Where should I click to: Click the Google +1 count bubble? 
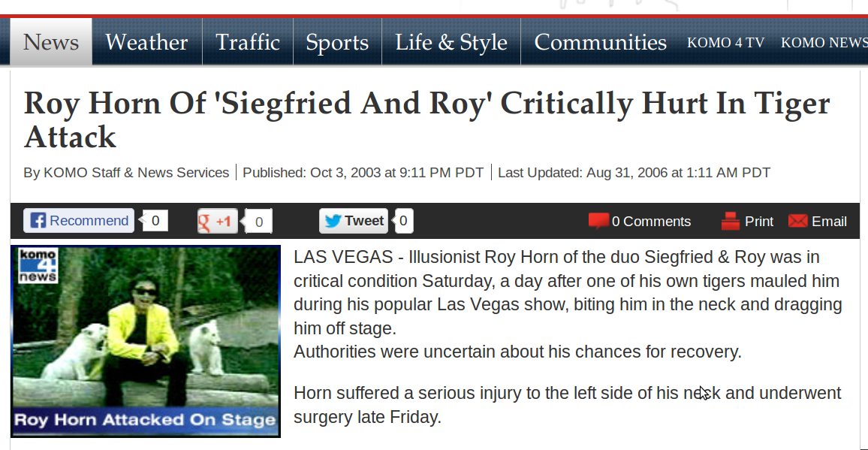[258, 222]
